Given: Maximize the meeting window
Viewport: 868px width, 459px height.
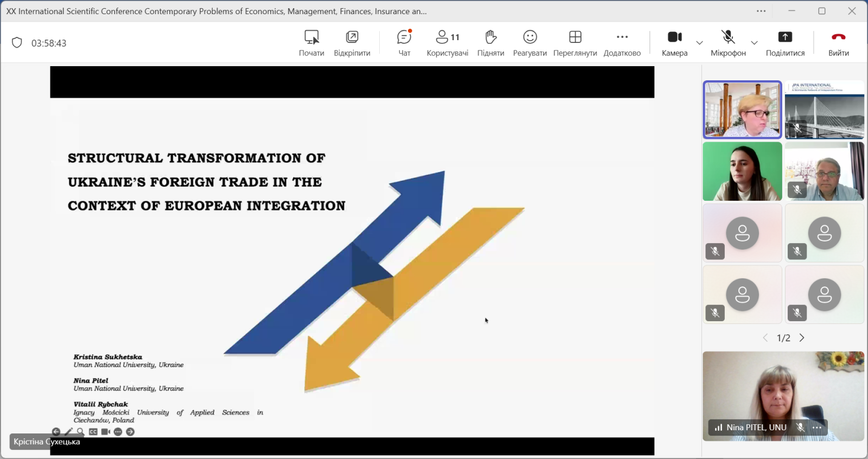Looking at the screenshot, I should (822, 11).
